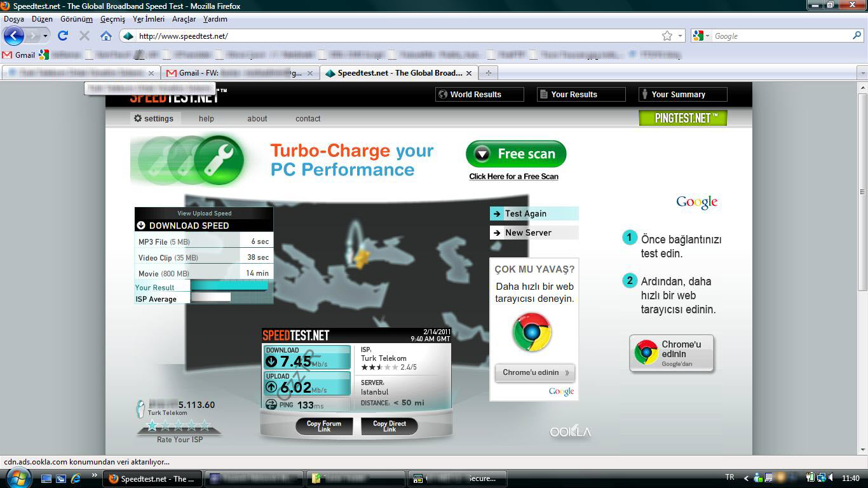Open the Geçmiş menu
The width and height of the screenshot is (868, 488).
[112, 19]
